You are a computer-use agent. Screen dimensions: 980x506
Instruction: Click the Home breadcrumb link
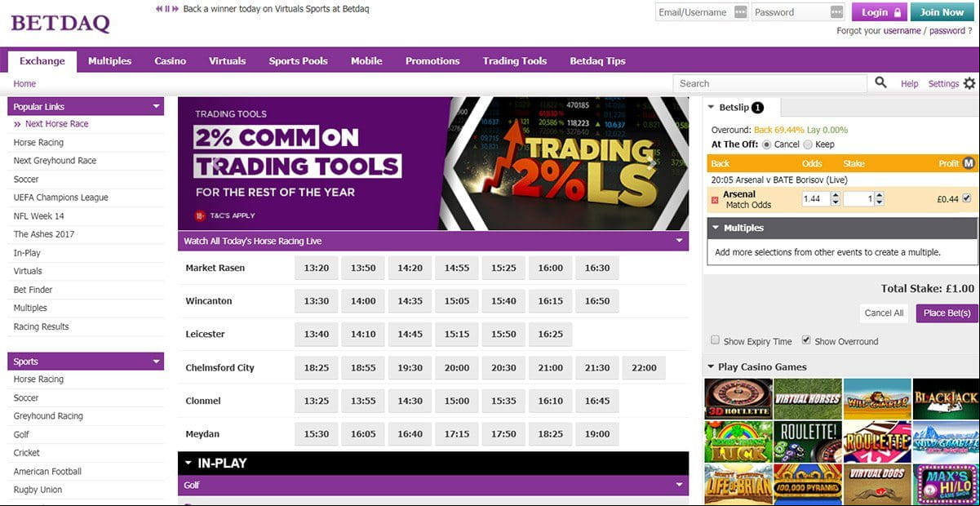(x=24, y=84)
